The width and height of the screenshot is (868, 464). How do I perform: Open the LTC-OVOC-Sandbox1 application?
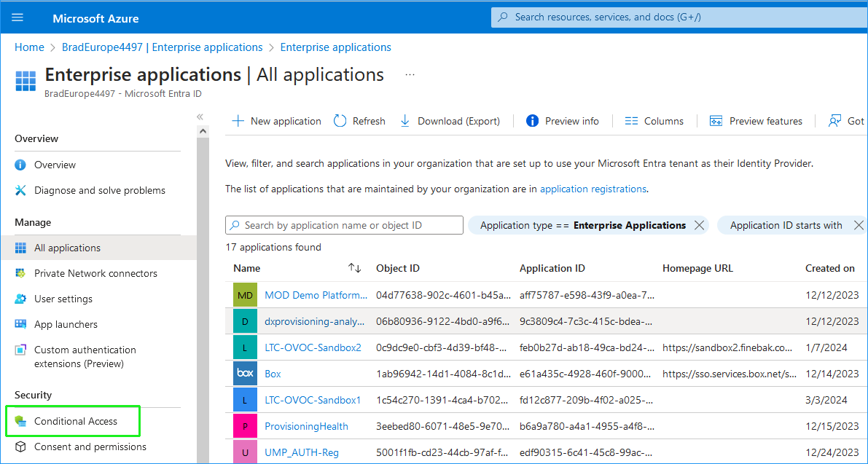pos(313,400)
